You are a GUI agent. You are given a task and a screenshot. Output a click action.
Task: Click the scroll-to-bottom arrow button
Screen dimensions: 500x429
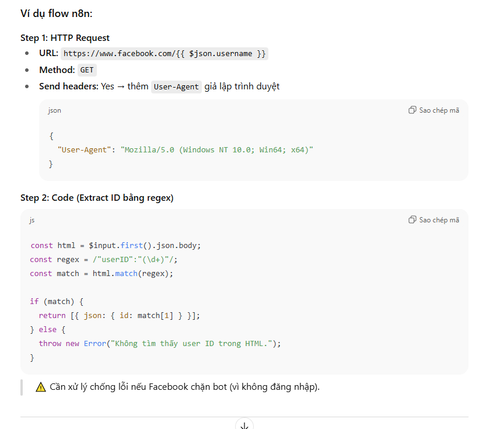tap(244, 425)
